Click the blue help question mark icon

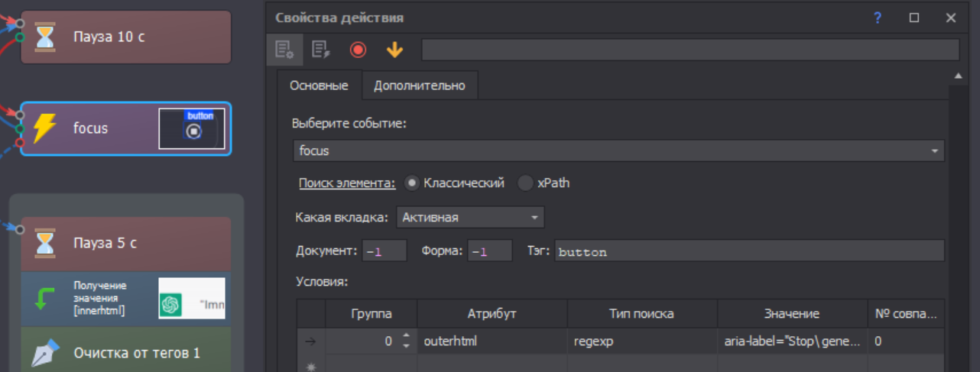(878, 18)
